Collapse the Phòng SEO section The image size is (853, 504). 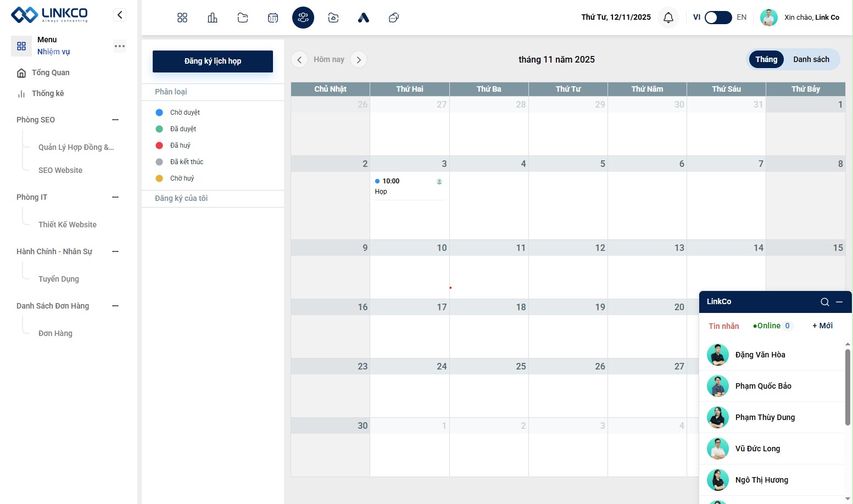(115, 120)
